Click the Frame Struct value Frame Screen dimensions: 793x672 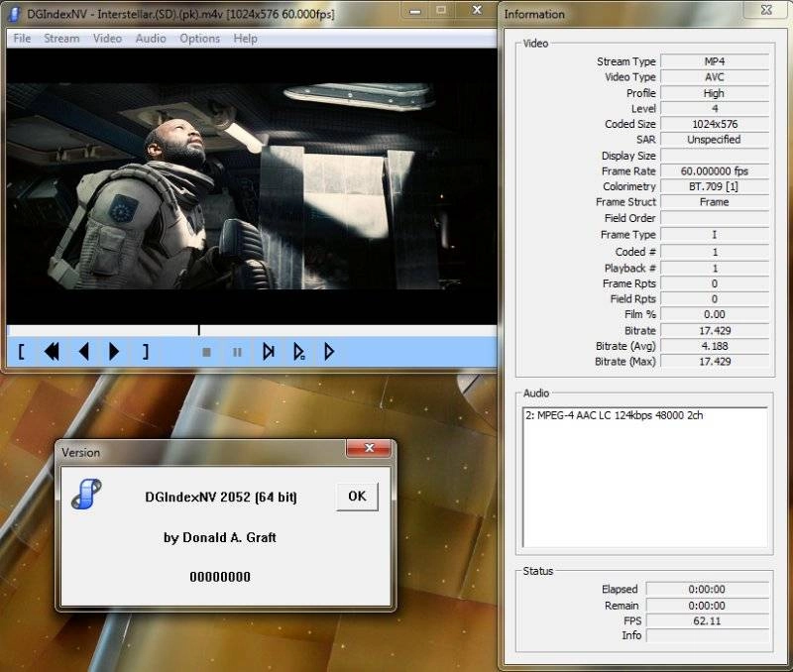pyautogui.click(x=714, y=202)
